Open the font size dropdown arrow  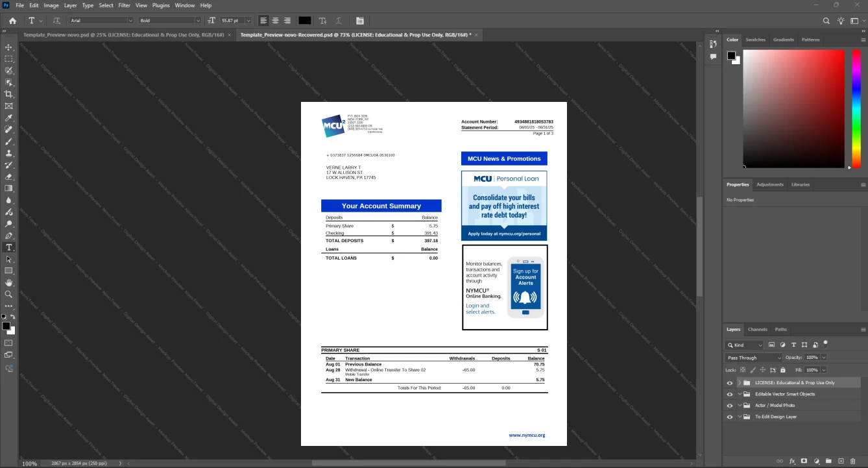click(248, 21)
